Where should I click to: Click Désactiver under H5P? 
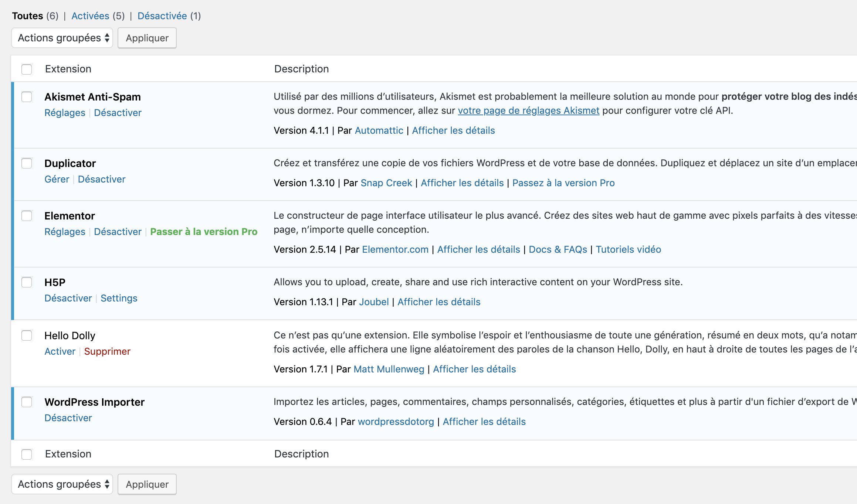click(x=68, y=298)
